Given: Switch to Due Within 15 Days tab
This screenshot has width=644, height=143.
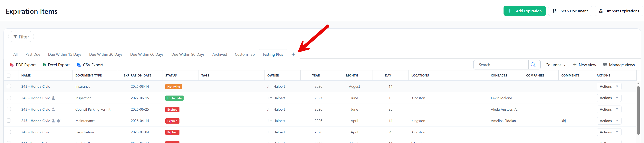Looking at the screenshot, I should point(64,54).
